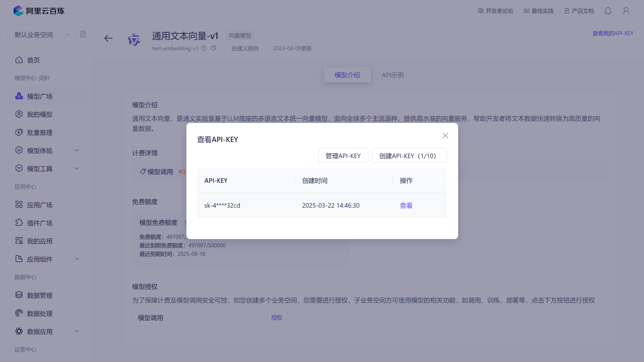
Task: Click the 模型工具 sidebar icon
Action: [19, 168]
